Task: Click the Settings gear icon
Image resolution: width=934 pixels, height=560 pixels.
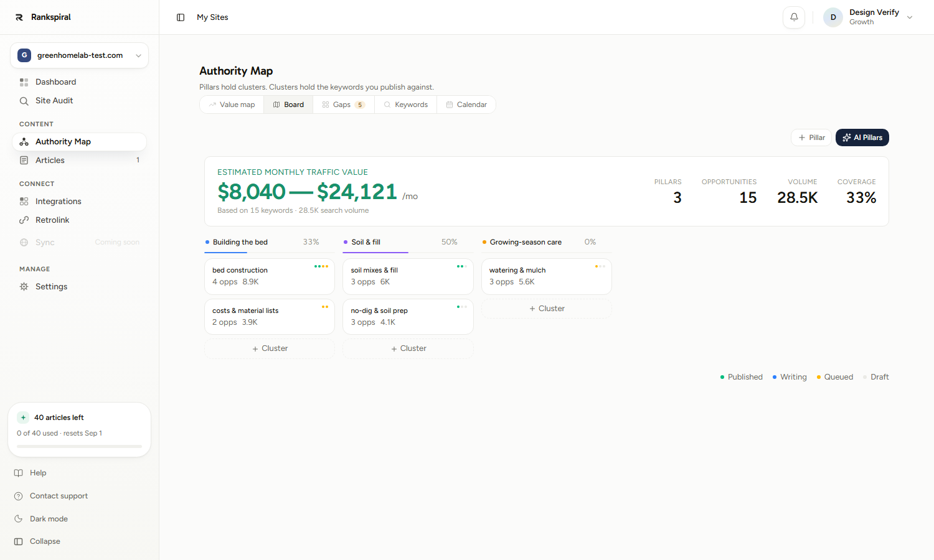Action: 24,287
